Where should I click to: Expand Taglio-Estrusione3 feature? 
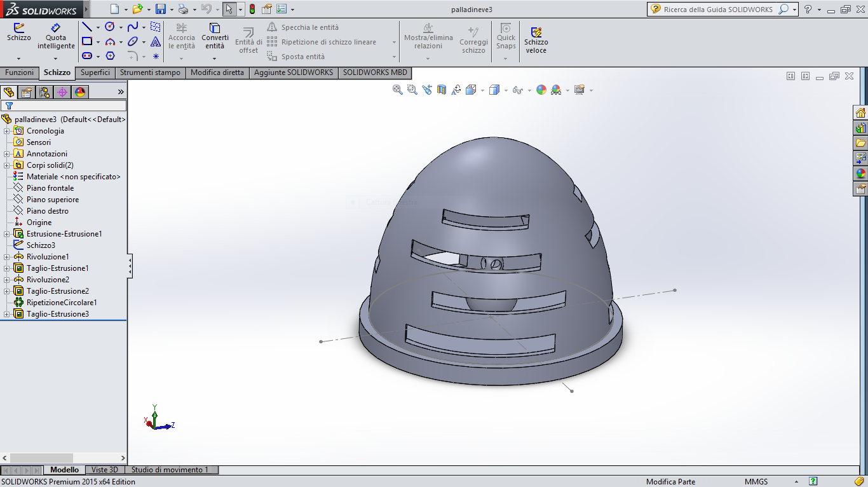pos(6,314)
